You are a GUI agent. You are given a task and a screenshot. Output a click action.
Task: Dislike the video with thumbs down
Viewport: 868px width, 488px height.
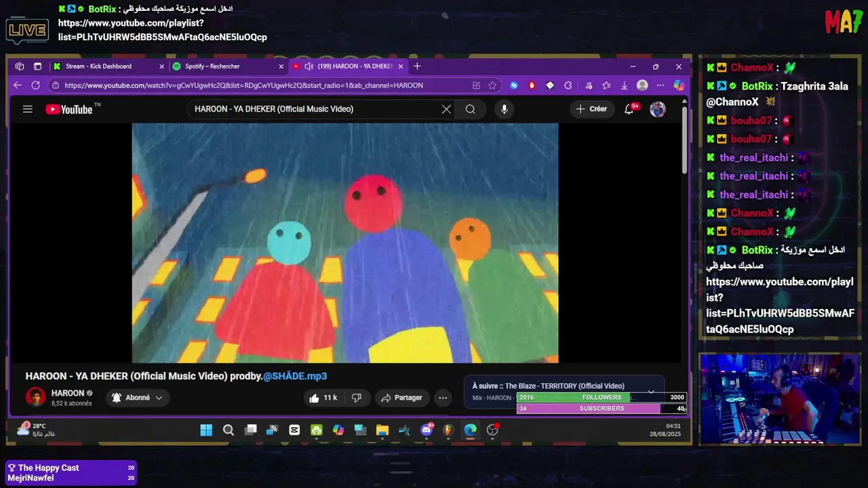click(357, 398)
